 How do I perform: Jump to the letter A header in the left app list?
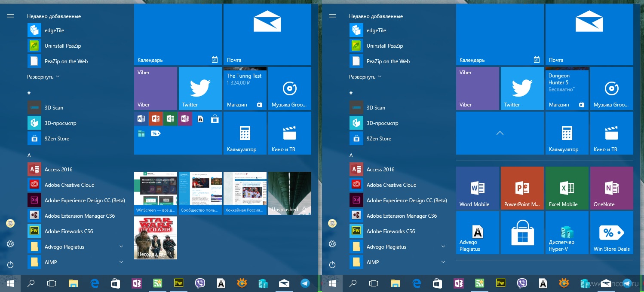click(29, 155)
